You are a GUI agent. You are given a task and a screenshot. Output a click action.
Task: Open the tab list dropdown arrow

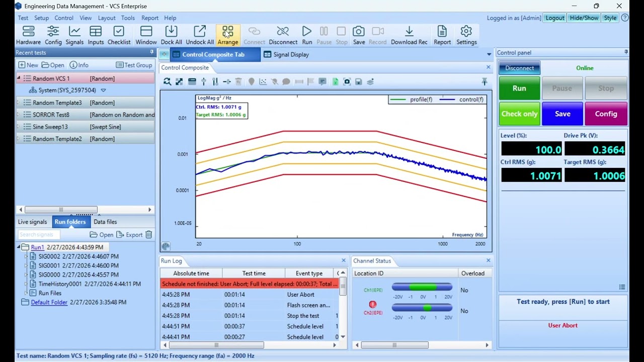(x=489, y=54)
